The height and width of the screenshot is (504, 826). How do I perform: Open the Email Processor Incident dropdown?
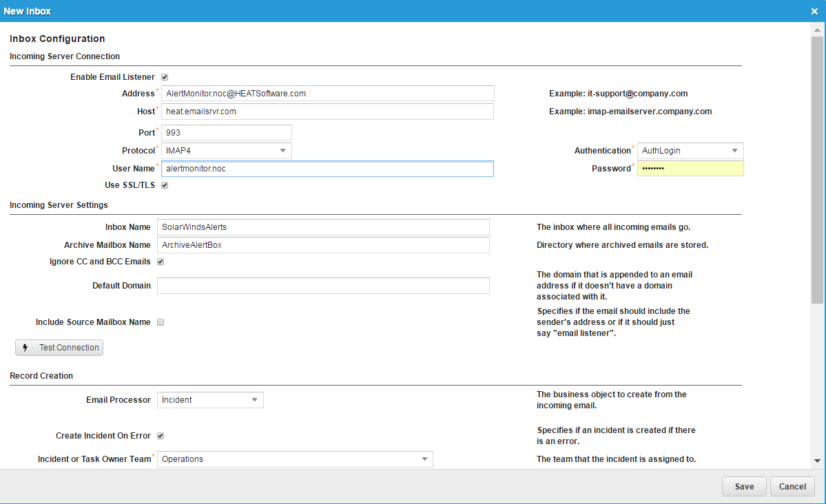(x=254, y=400)
